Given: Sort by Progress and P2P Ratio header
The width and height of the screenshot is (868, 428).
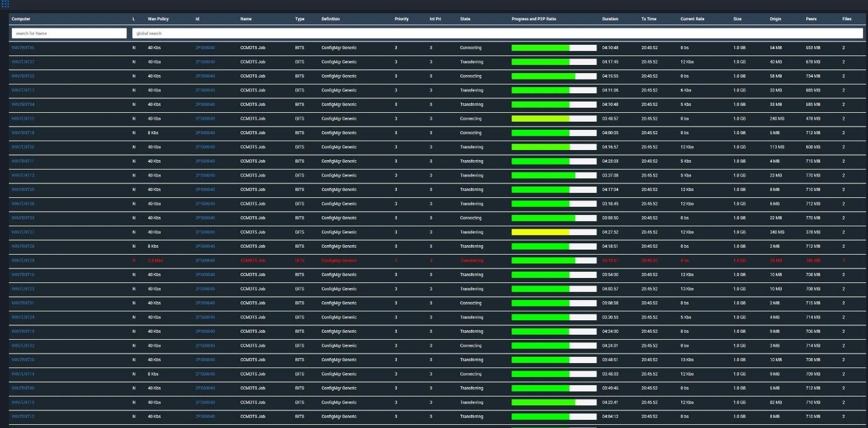Looking at the screenshot, I should (x=534, y=19).
